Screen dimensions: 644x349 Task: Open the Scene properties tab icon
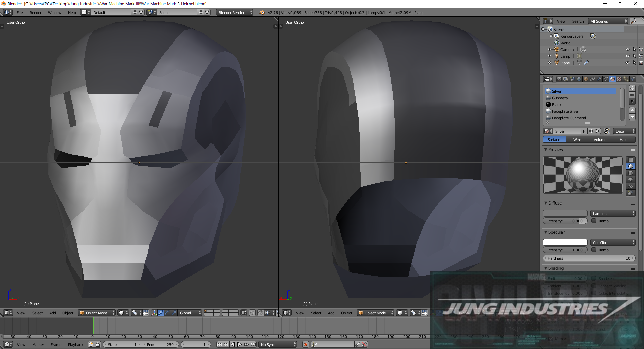pos(572,79)
